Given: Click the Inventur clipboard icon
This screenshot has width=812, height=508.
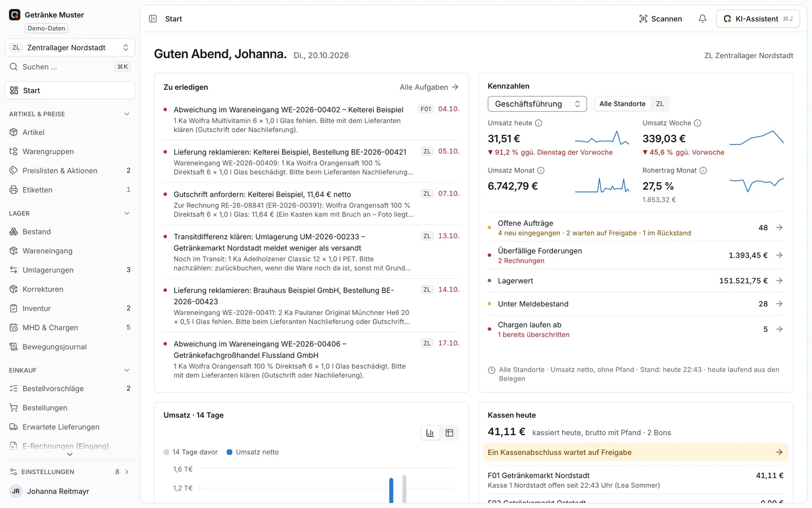Looking at the screenshot, I should (14, 308).
